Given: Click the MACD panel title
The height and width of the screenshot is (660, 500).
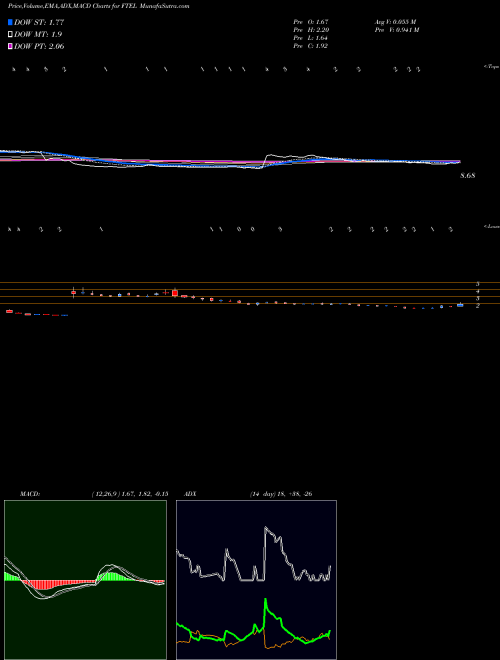Looking at the screenshot, I should click(x=30, y=494).
